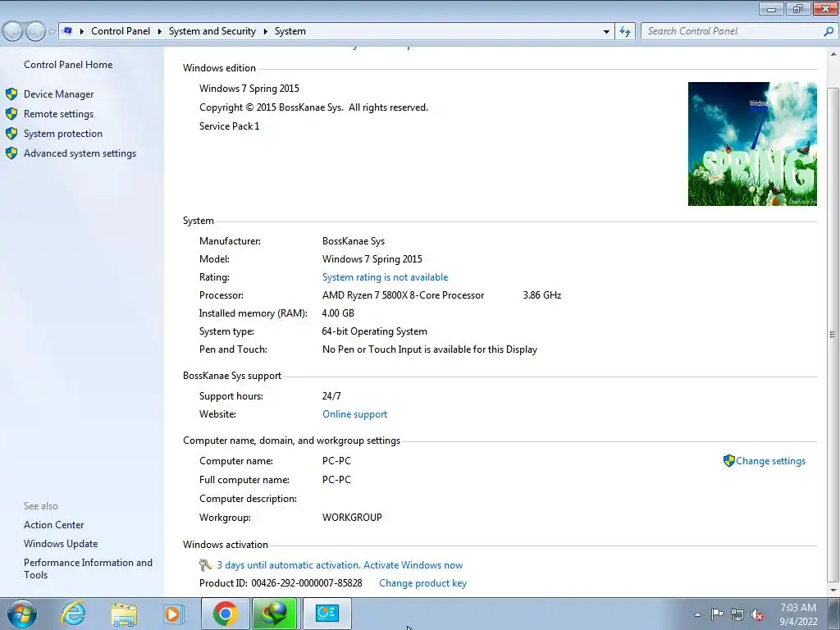
Task: Expand the arrow after Control Panel breadcrumb
Action: (160, 32)
